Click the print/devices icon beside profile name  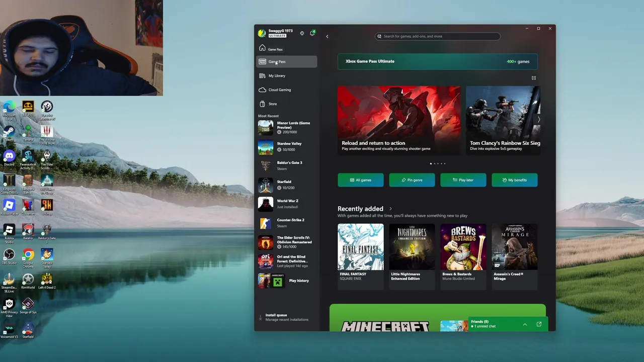[x=302, y=33]
